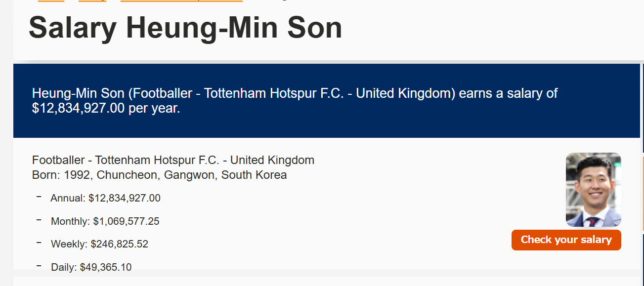Select the monthly amount $1,069,577.25
The height and width of the screenshot is (286, 644).
pos(127,221)
